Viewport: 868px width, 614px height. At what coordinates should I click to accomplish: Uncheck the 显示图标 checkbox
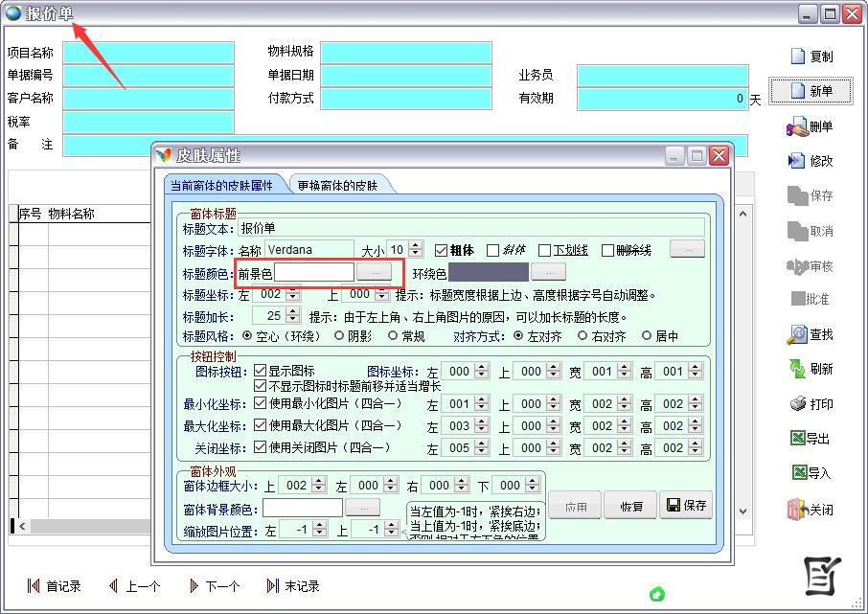point(260,371)
